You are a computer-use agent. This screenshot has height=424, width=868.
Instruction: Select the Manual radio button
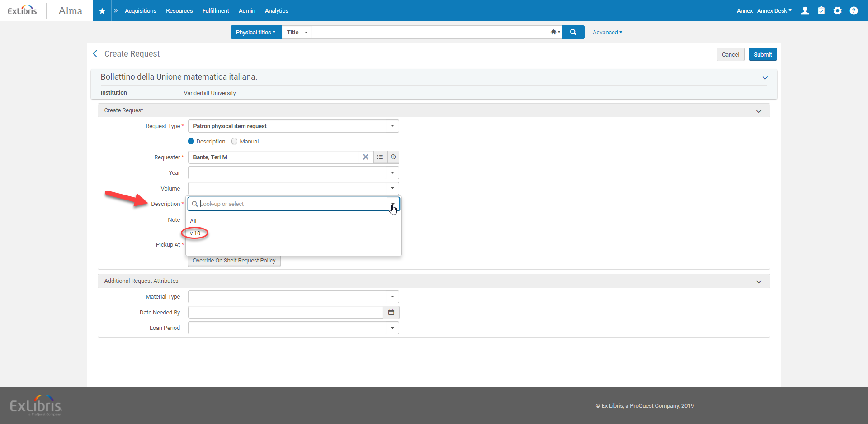point(234,141)
